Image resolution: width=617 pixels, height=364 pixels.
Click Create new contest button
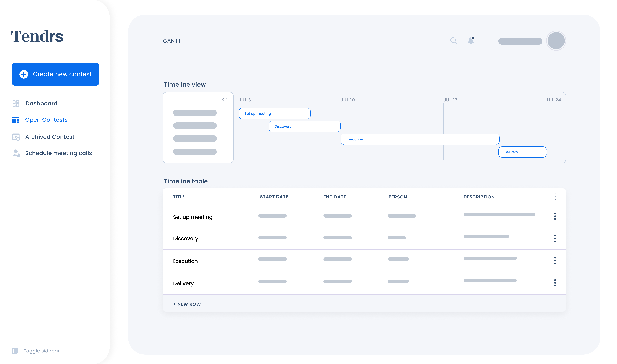(55, 74)
